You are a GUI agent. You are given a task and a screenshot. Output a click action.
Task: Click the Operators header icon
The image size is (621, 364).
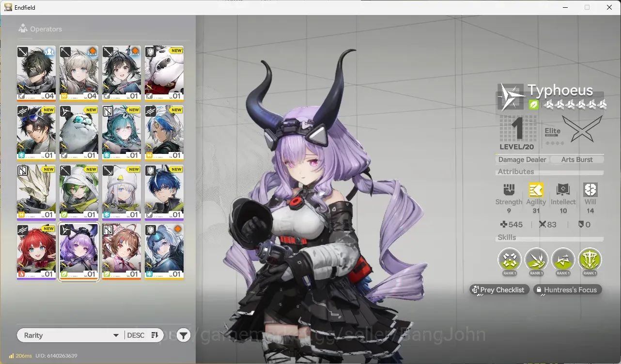pos(23,29)
